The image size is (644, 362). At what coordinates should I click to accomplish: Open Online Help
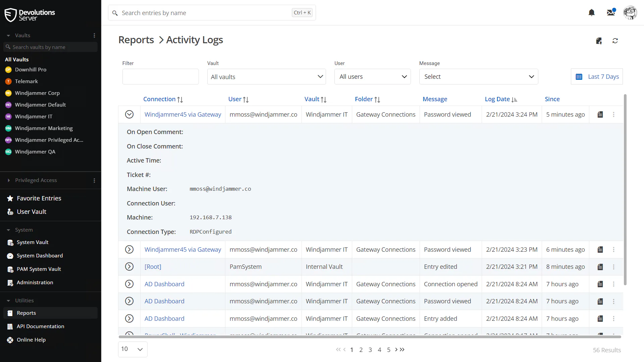pos(31,340)
